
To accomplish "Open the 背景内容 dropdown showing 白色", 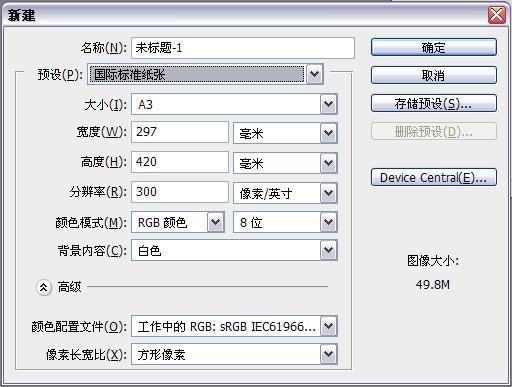I will (234, 250).
